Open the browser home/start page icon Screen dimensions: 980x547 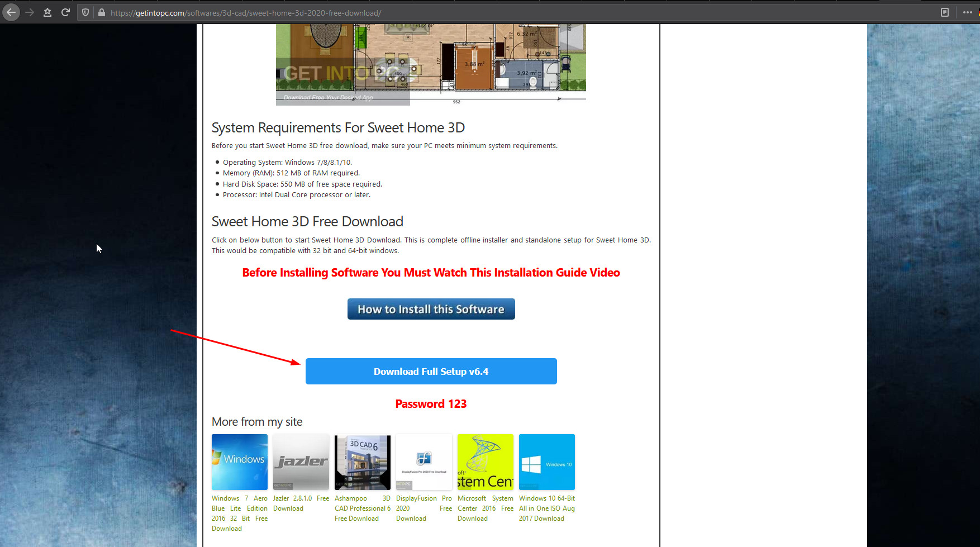47,12
